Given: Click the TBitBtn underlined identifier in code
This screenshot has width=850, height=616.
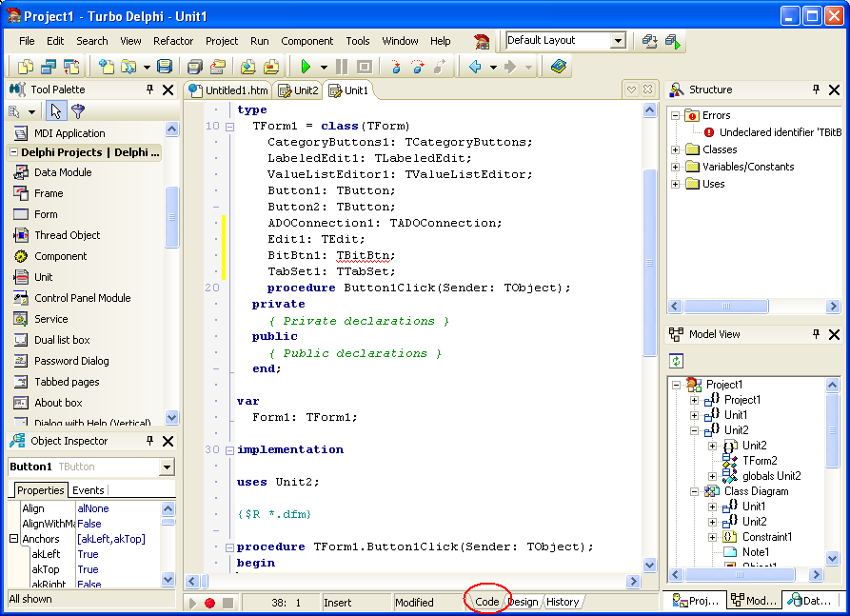Looking at the screenshot, I should 365,255.
